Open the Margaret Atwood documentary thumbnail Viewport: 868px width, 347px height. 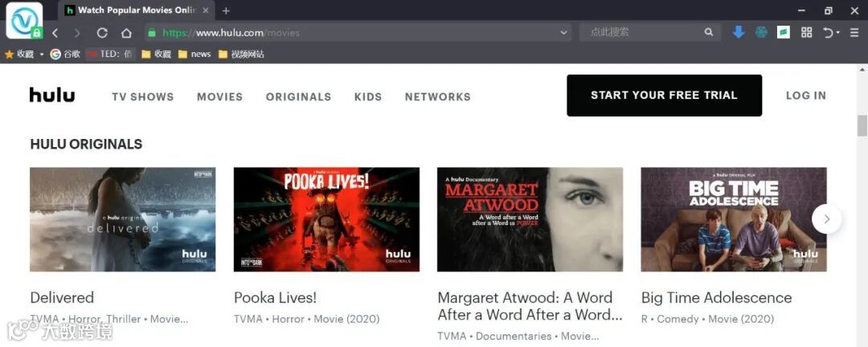[x=530, y=219]
